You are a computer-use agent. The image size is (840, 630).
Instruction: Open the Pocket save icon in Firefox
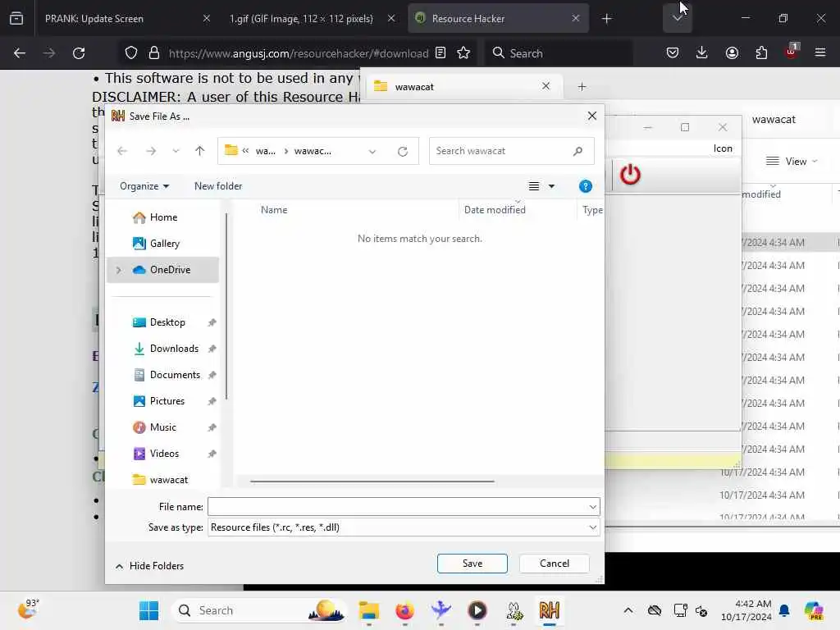tap(673, 53)
